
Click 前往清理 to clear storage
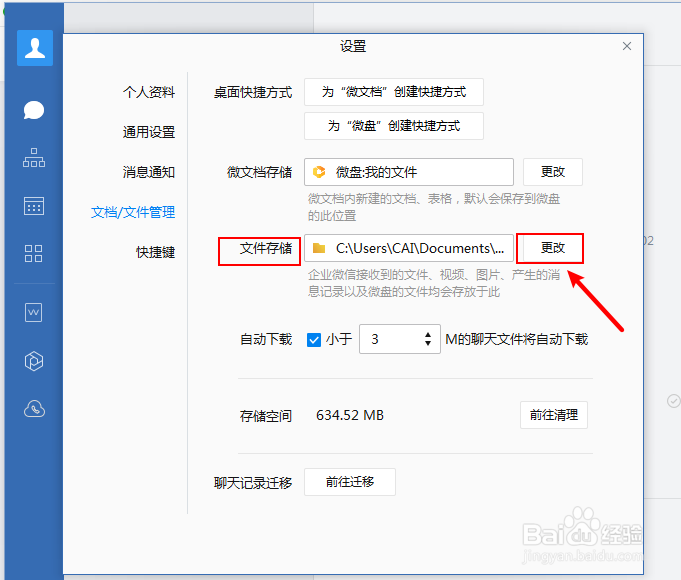[x=554, y=415]
